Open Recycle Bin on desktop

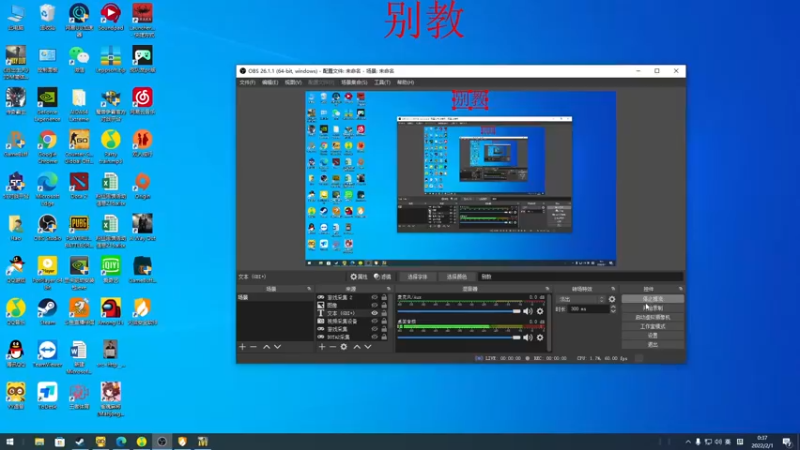tap(47, 17)
